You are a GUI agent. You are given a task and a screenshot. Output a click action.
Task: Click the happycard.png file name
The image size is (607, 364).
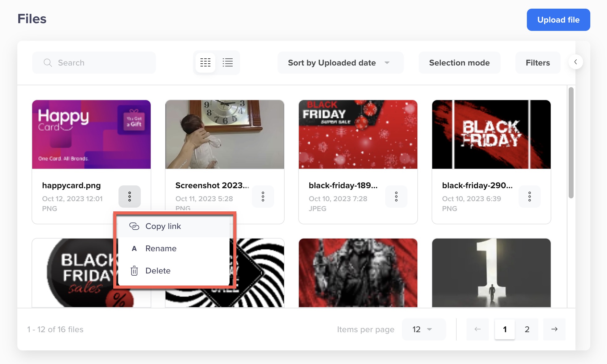click(x=71, y=185)
